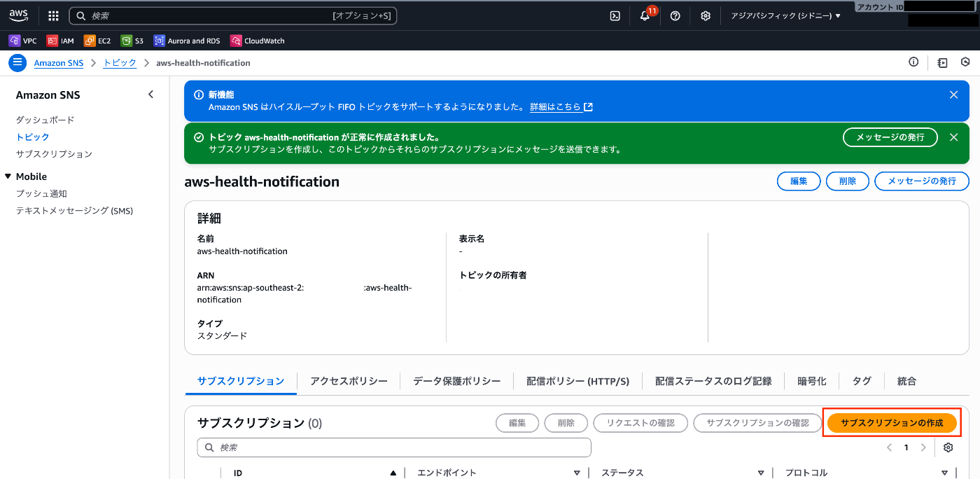Open トピック in sidebar navigation
980x479 pixels.
coord(33,137)
